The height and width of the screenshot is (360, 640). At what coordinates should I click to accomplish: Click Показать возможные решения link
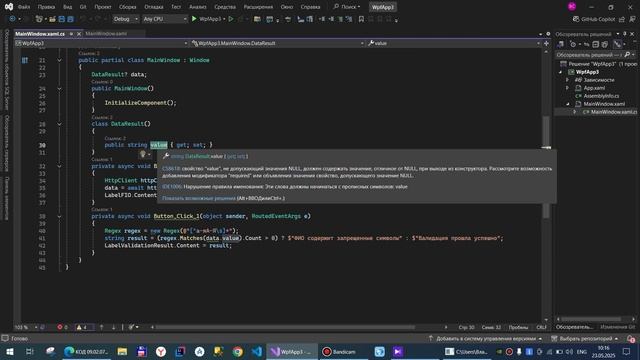click(199, 198)
